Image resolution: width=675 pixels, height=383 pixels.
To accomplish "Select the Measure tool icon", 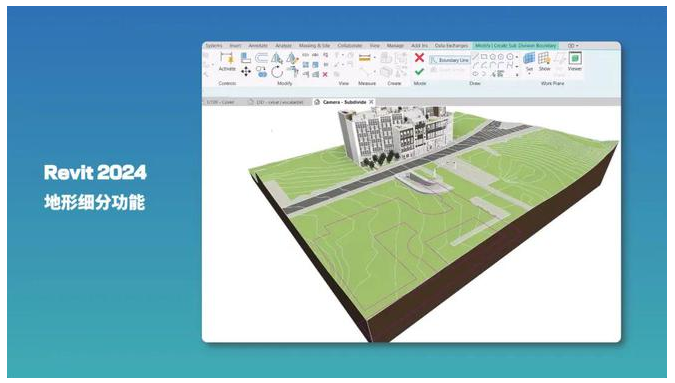I will point(365,58).
